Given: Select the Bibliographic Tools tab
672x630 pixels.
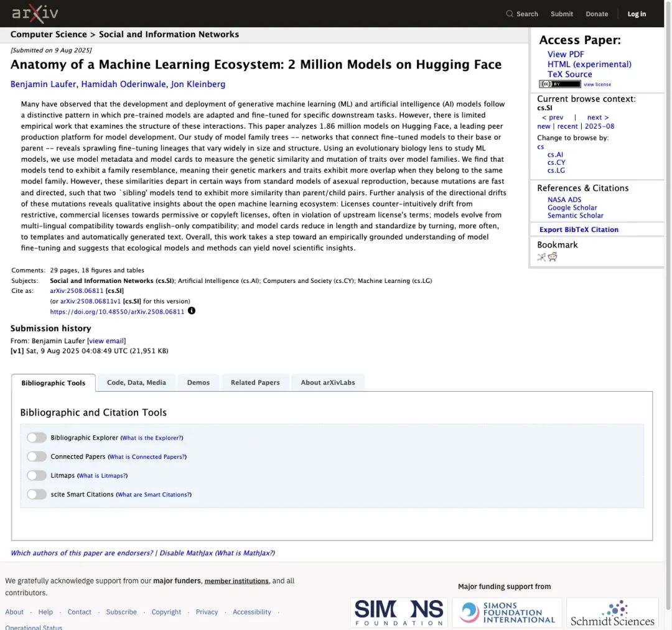Looking at the screenshot, I should [x=54, y=383].
